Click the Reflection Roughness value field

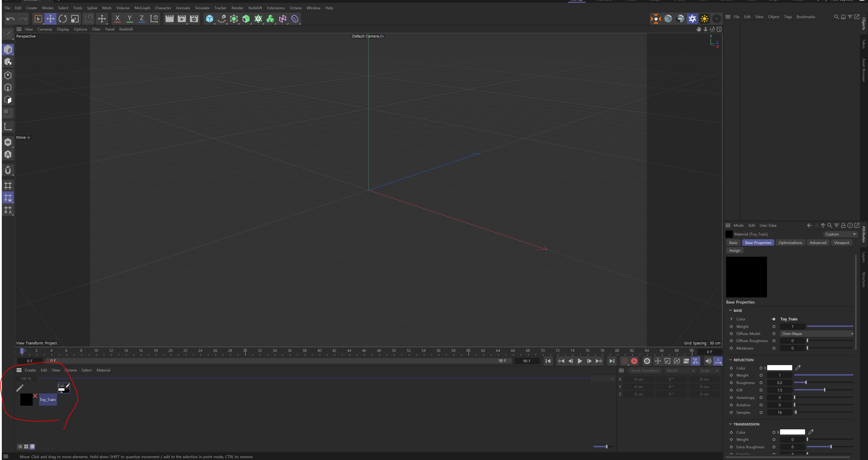[779, 383]
